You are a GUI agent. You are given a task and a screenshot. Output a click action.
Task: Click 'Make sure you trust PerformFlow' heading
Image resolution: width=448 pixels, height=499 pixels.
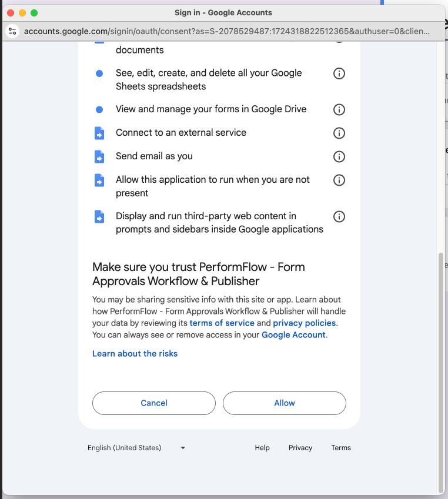coord(198,274)
